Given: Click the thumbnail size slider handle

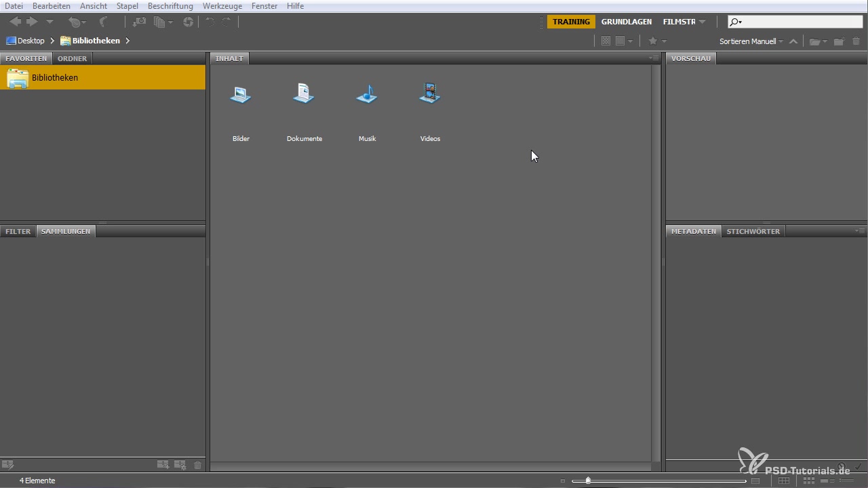Looking at the screenshot, I should [x=588, y=481].
